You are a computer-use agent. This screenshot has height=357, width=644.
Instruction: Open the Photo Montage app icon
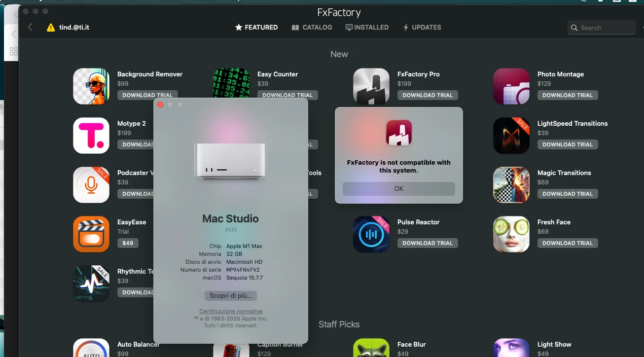511,86
